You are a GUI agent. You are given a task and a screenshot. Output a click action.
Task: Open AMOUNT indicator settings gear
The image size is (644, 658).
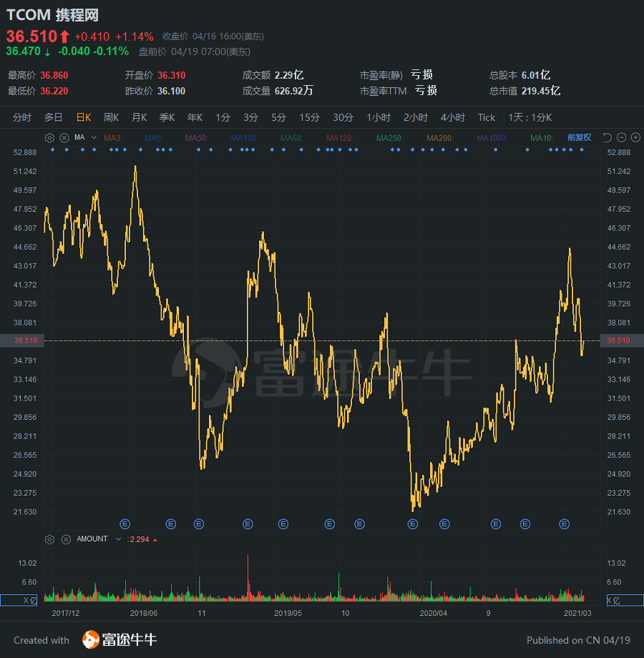(x=49, y=540)
